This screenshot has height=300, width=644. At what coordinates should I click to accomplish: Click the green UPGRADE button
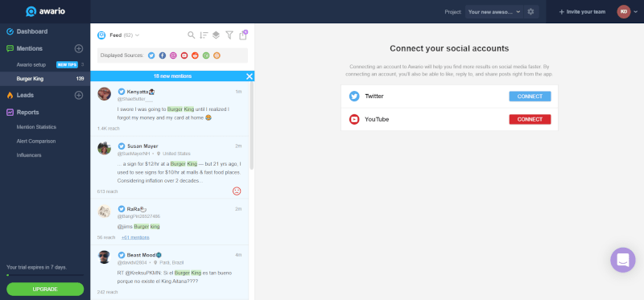pyautogui.click(x=45, y=289)
